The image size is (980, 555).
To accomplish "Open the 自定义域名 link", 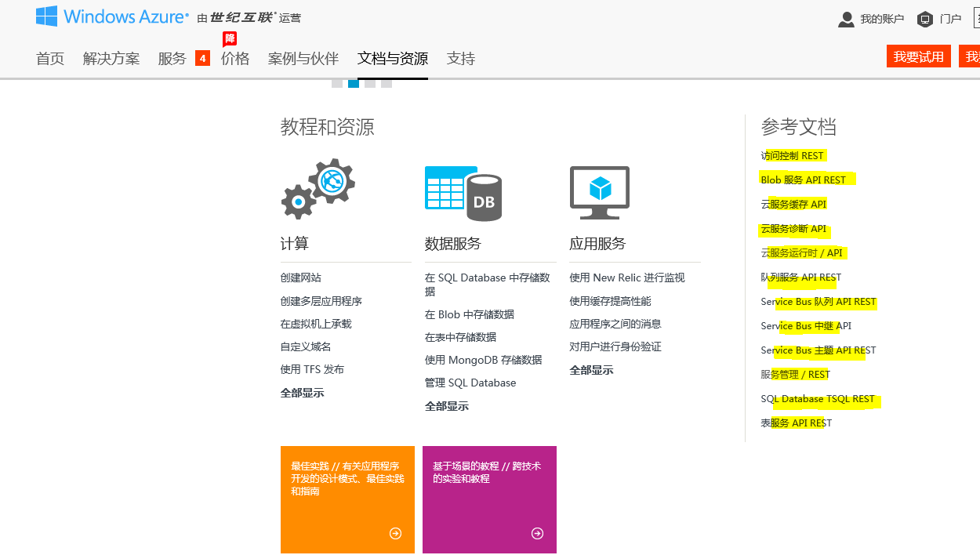I will (x=306, y=346).
